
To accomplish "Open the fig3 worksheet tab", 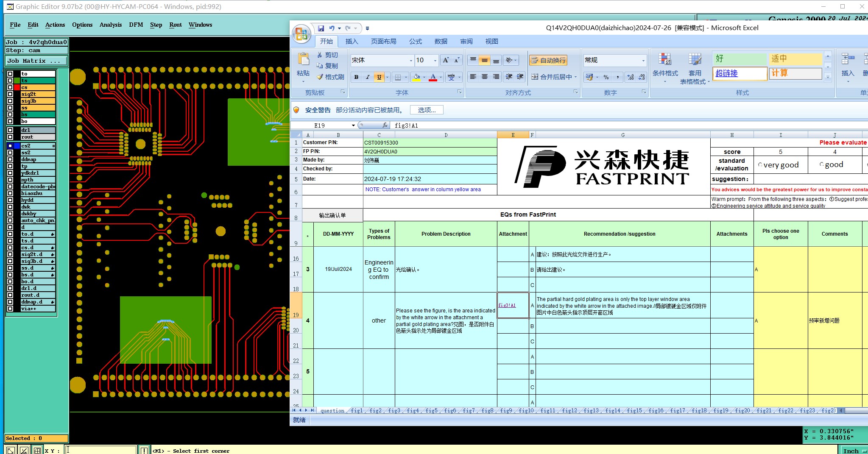I will (394, 410).
